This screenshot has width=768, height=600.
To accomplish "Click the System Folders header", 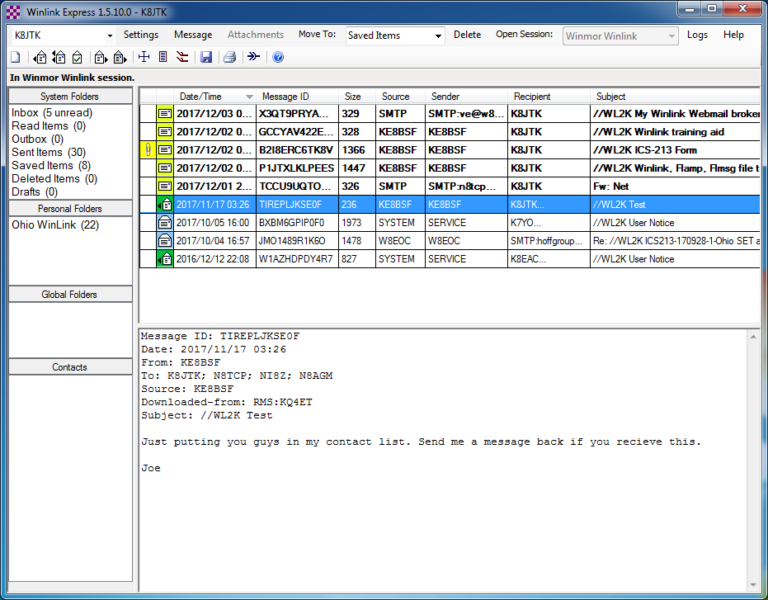I will click(70, 96).
